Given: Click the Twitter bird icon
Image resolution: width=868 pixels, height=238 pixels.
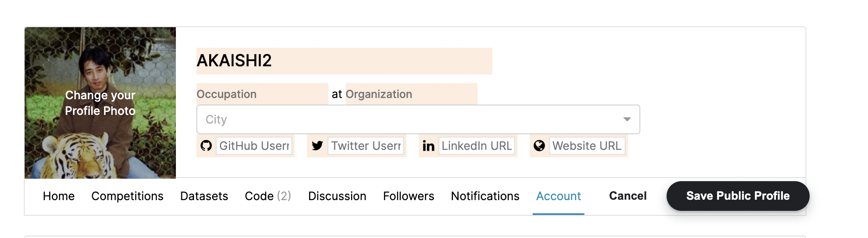Looking at the screenshot, I should (317, 146).
